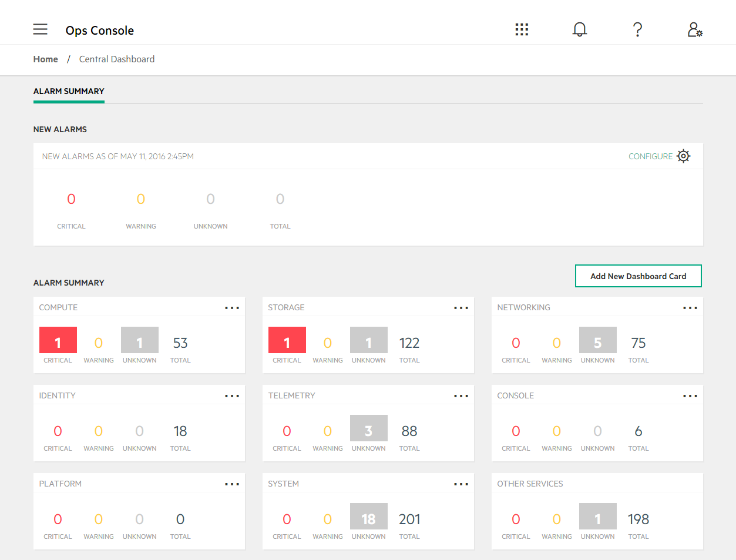Image resolution: width=736 pixels, height=560 pixels.
Task: Open the Storage card three-dot menu
Action: [x=461, y=308]
